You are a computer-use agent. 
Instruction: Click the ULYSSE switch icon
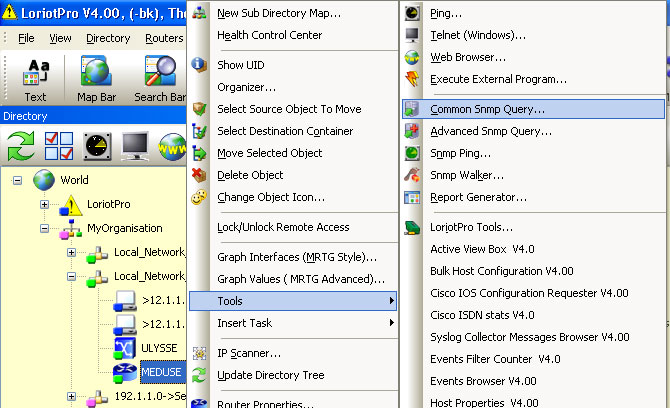click(x=125, y=348)
